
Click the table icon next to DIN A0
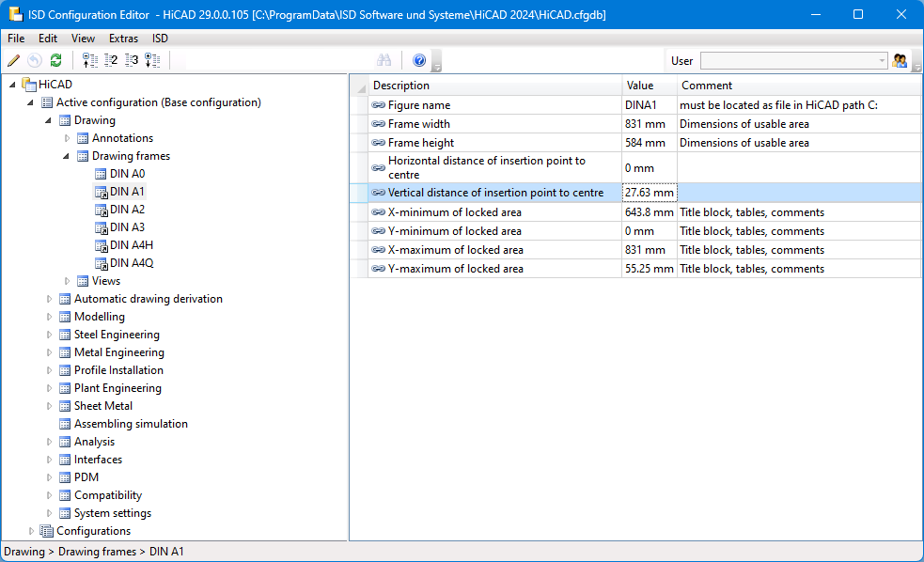[101, 174]
